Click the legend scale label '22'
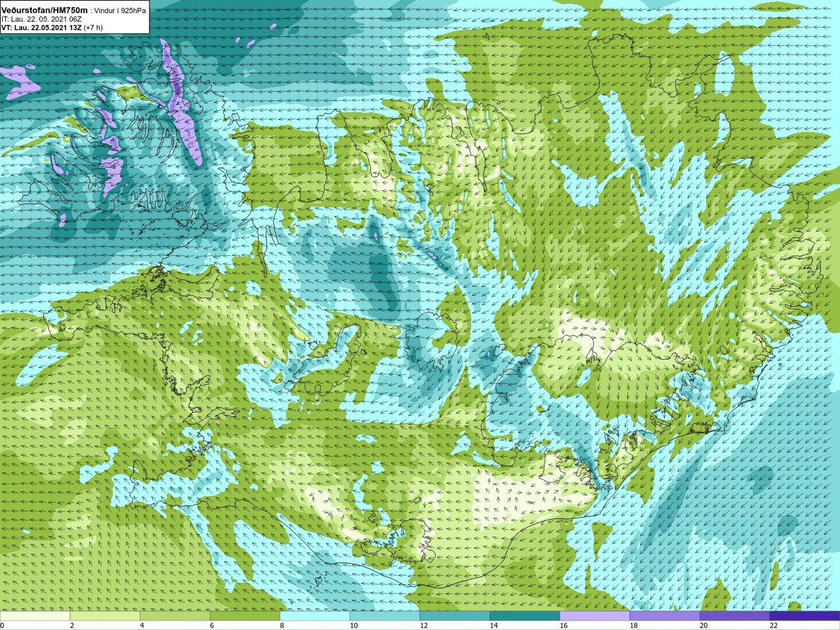This screenshot has height=630, width=840. pos(774,626)
